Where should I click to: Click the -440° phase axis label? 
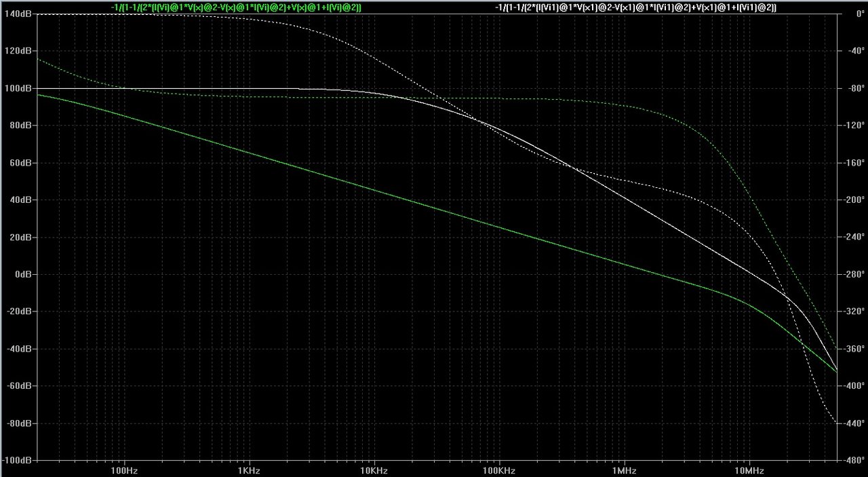tap(854, 423)
